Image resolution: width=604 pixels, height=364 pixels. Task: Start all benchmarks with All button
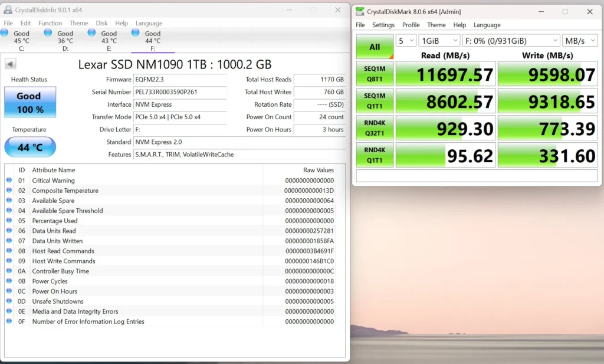tap(375, 47)
